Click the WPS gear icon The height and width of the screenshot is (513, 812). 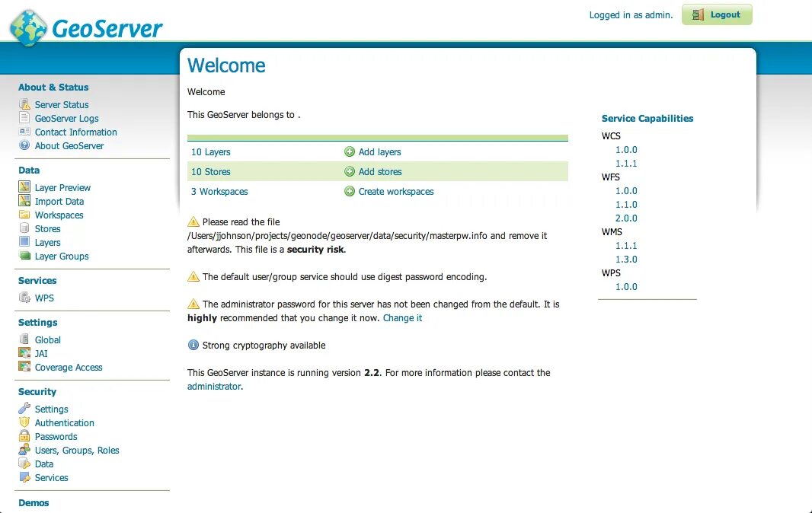(x=24, y=298)
